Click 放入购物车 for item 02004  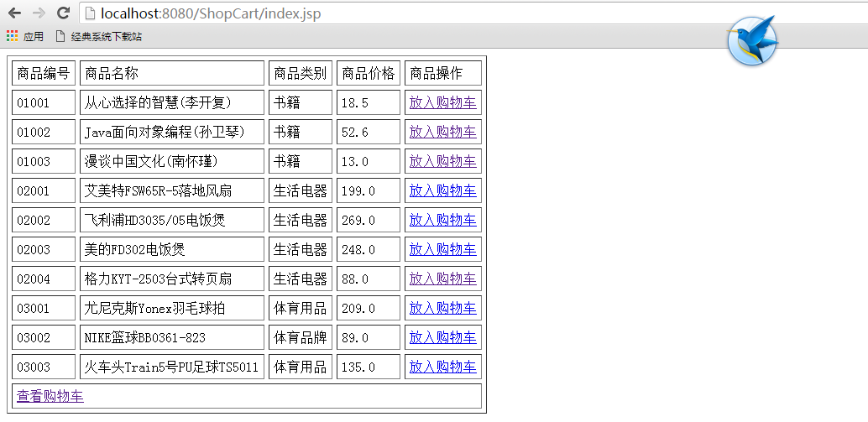443,279
